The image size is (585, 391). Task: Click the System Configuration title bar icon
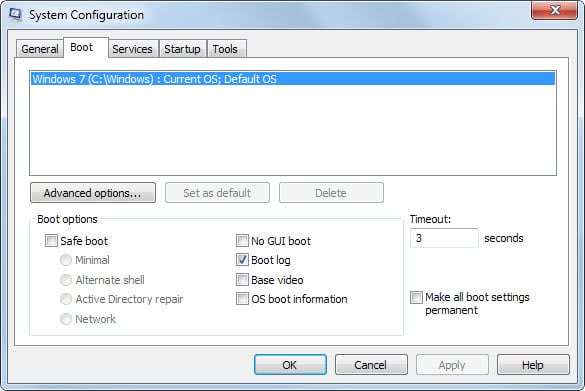[15, 14]
